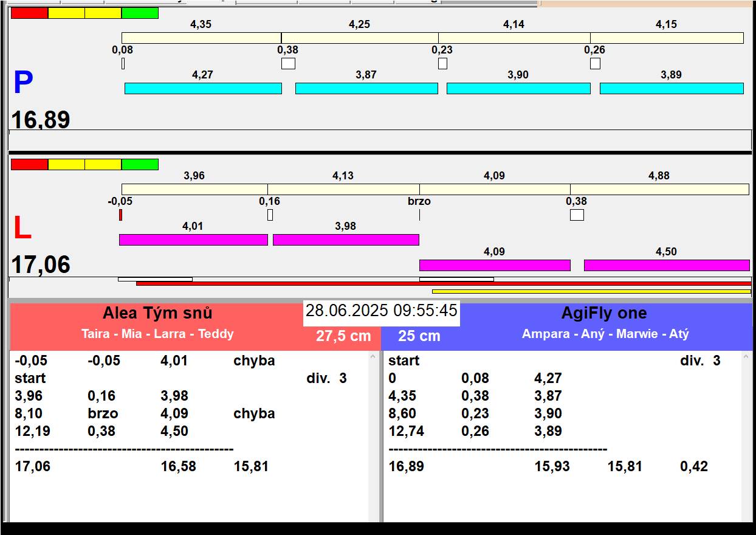Click the 12,74 split value in right results
The height and width of the screenshot is (535, 756).
point(407,431)
